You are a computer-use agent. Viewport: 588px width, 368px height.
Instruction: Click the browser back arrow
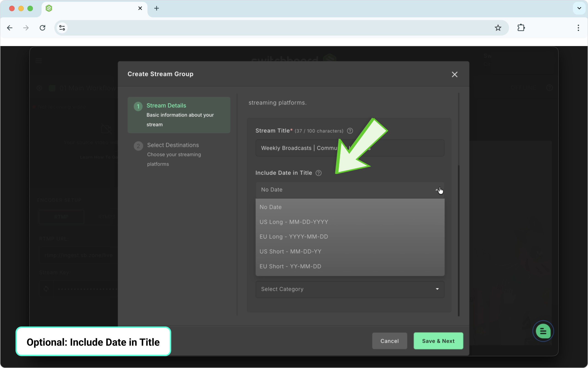10,28
